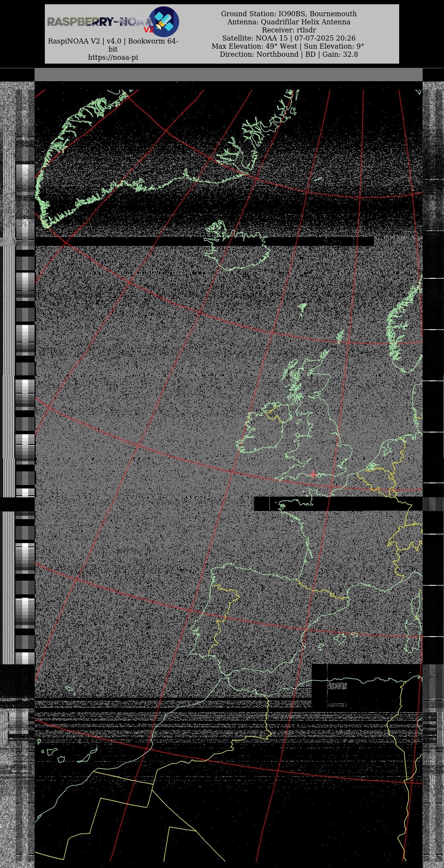This screenshot has height=868, width=444.
Task: Click the 'Antenna: Quadrifilar Helix Antenna' line
Action: [289, 22]
